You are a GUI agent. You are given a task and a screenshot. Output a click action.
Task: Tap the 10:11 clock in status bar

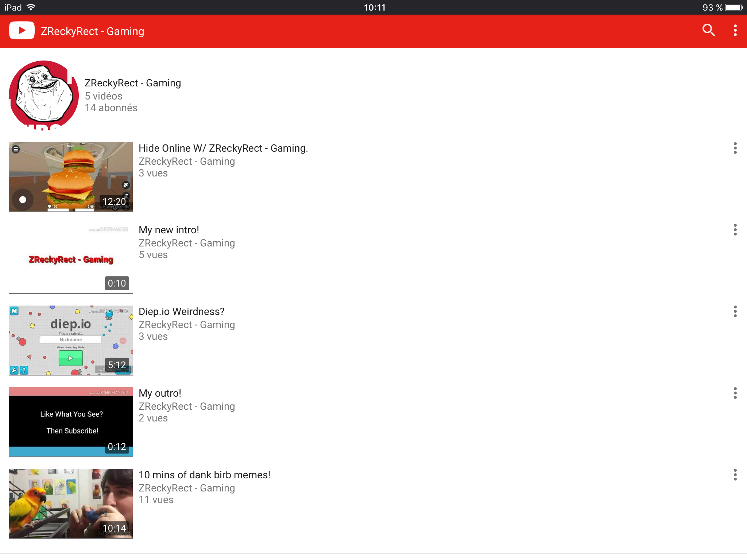[x=375, y=7]
